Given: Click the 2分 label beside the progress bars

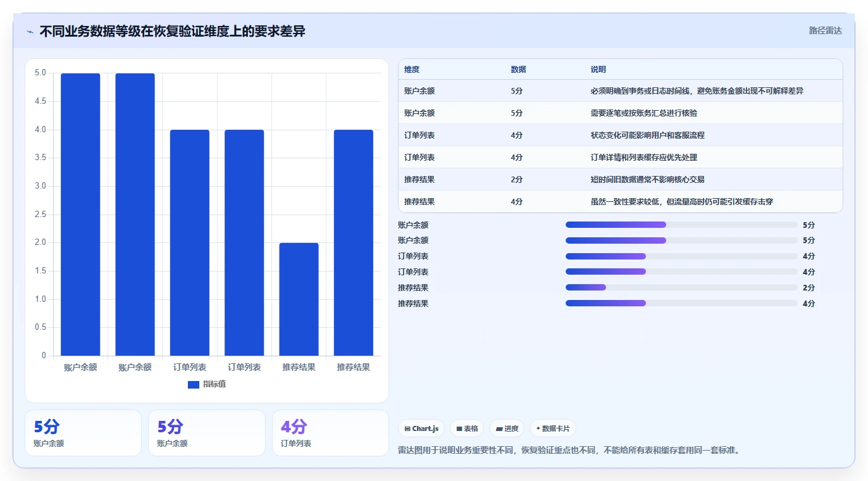Looking at the screenshot, I should pos(809,288).
